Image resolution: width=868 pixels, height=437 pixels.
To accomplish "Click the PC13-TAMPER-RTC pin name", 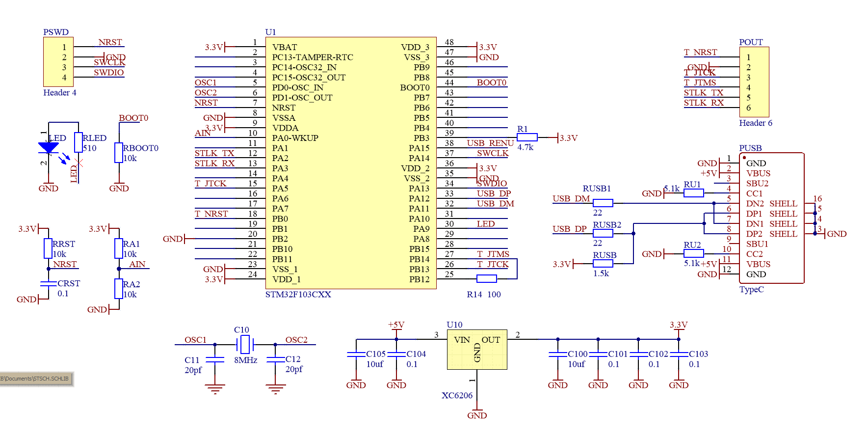I will pos(313,57).
